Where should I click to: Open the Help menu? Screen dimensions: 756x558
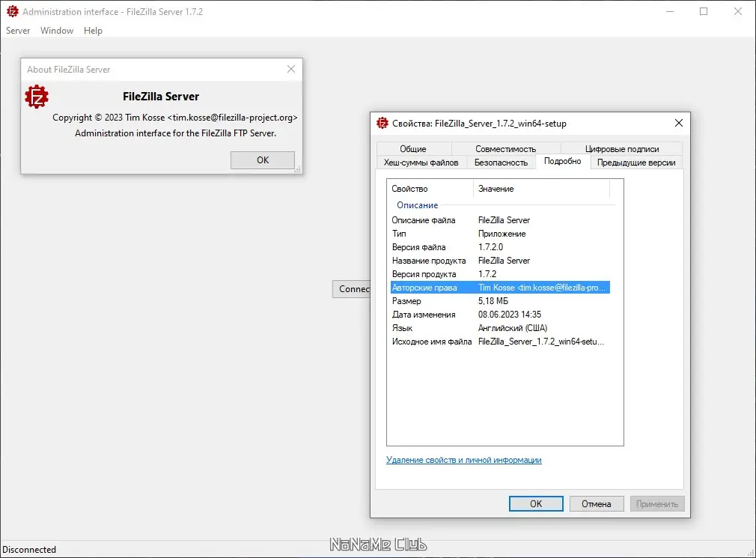tap(93, 31)
